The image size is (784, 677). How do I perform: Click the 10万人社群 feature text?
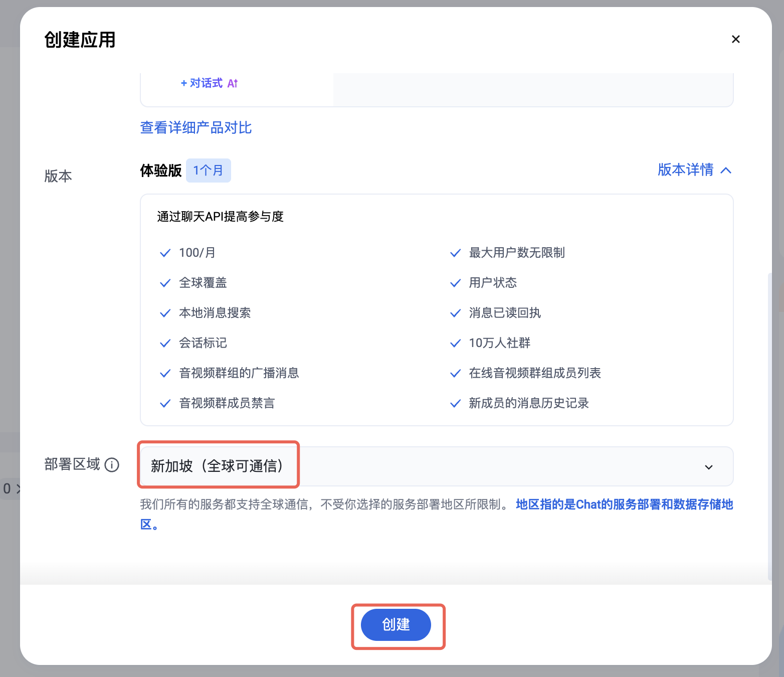(500, 343)
